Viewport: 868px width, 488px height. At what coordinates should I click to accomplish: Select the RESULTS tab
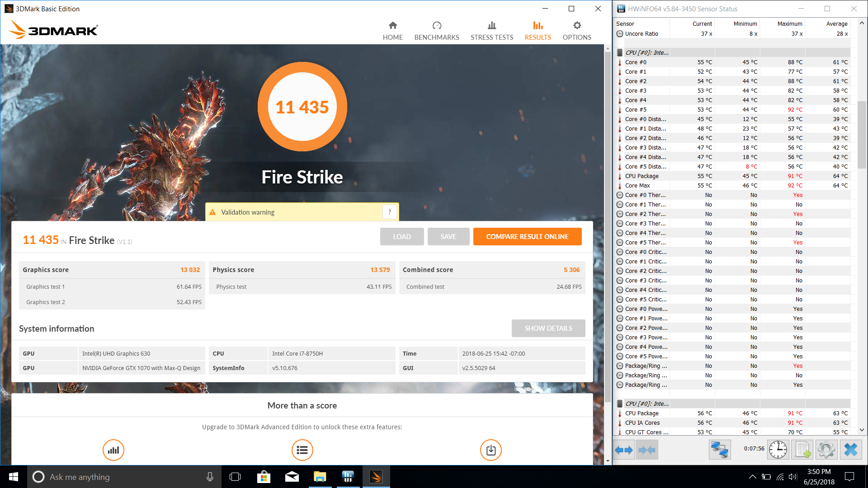538,31
